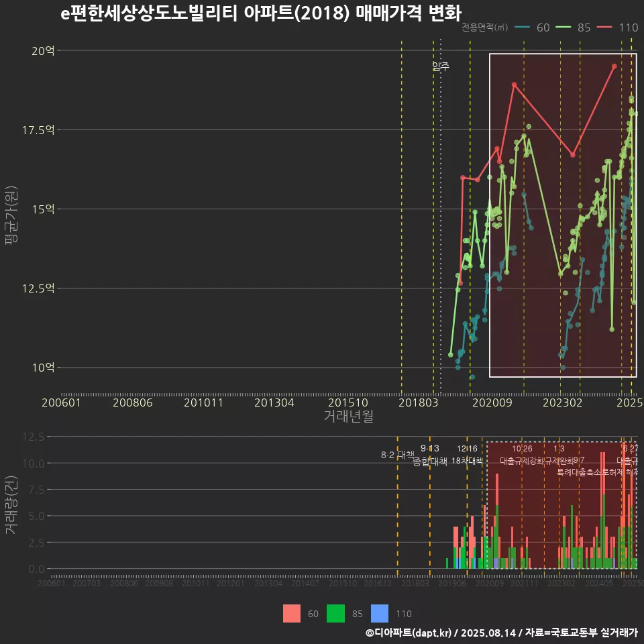Click the '토허제 해제' annotation text

point(619,472)
